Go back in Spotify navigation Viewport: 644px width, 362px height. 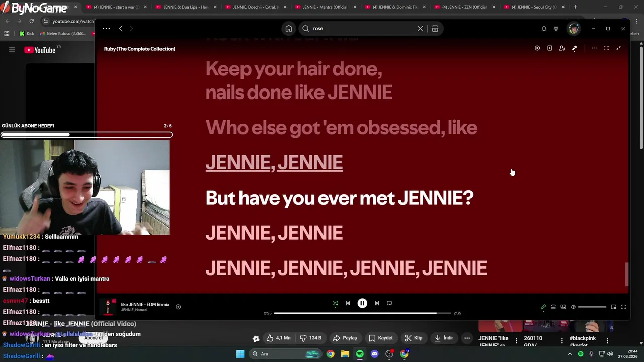[121, 29]
